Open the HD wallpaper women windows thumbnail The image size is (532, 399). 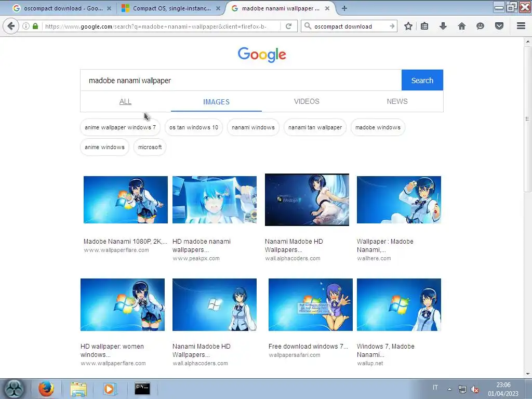(x=123, y=304)
